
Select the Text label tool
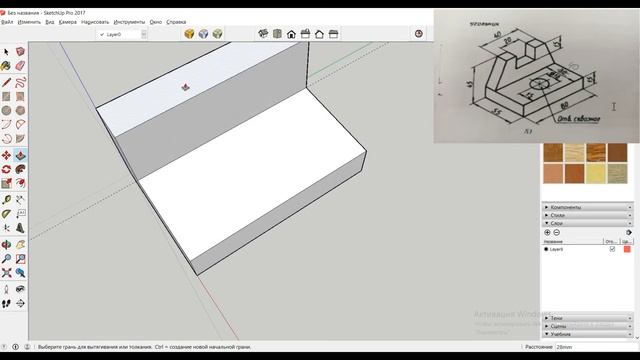[20, 214]
